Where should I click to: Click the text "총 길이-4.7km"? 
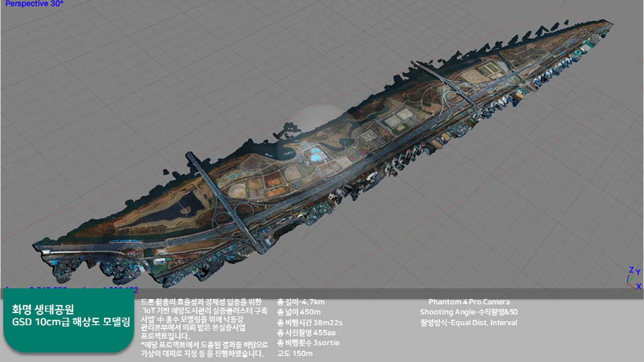tap(301, 302)
